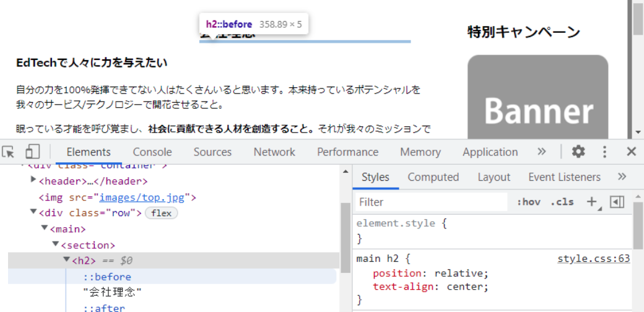Open the DevTools three-dot menu
Image resolution: width=644 pixels, height=312 pixels.
(x=604, y=152)
